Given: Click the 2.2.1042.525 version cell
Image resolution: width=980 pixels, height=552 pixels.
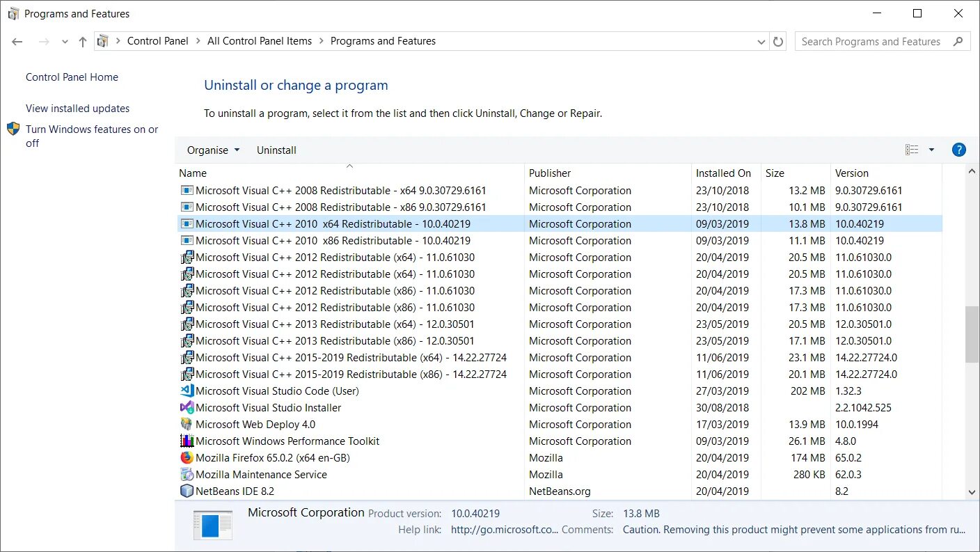Looking at the screenshot, I should [x=863, y=408].
